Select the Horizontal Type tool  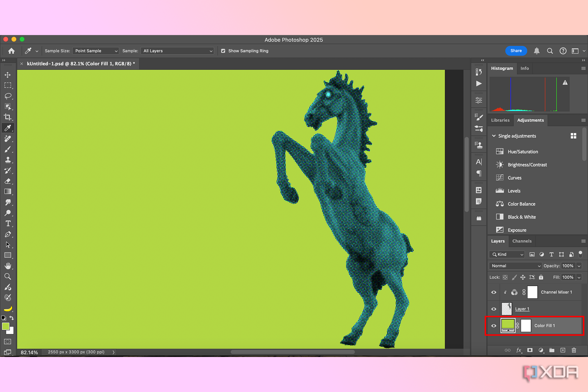8,223
